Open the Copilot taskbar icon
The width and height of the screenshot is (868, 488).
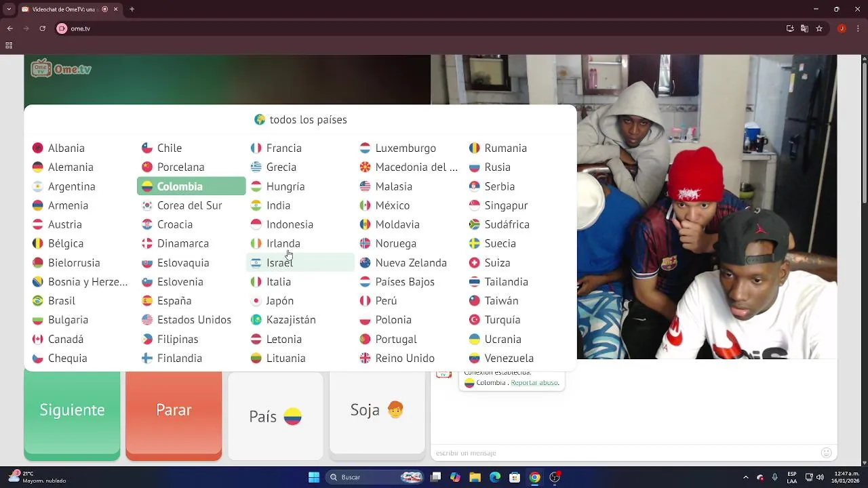point(456,477)
